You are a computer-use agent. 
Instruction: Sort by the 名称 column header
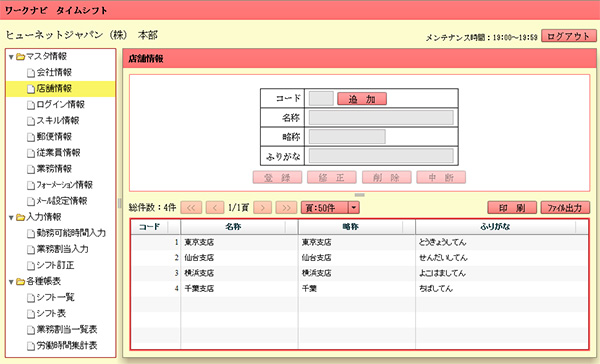click(x=239, y=227)
